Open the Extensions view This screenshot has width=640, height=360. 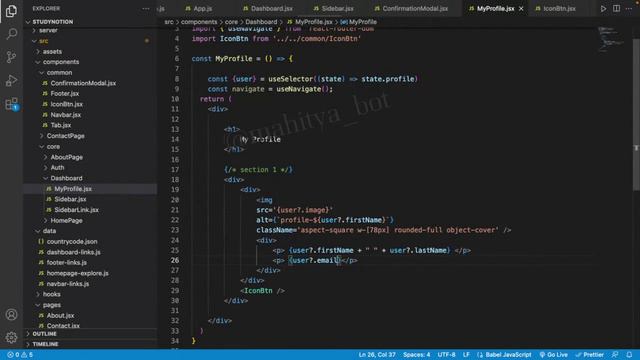coord(11,104)
